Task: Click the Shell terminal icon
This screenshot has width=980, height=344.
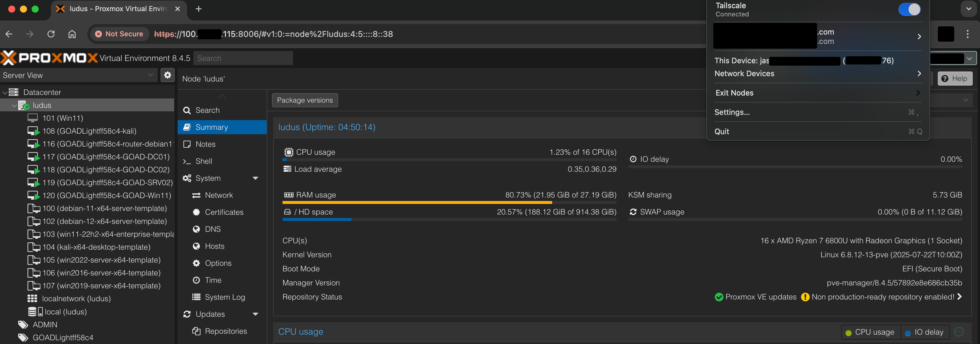Action: (x=186, y=161)
